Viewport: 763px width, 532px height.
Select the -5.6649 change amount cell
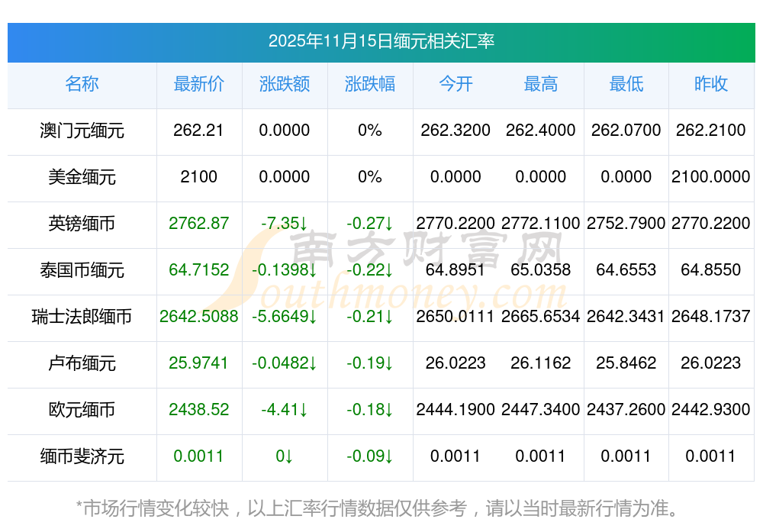(284, 316)
